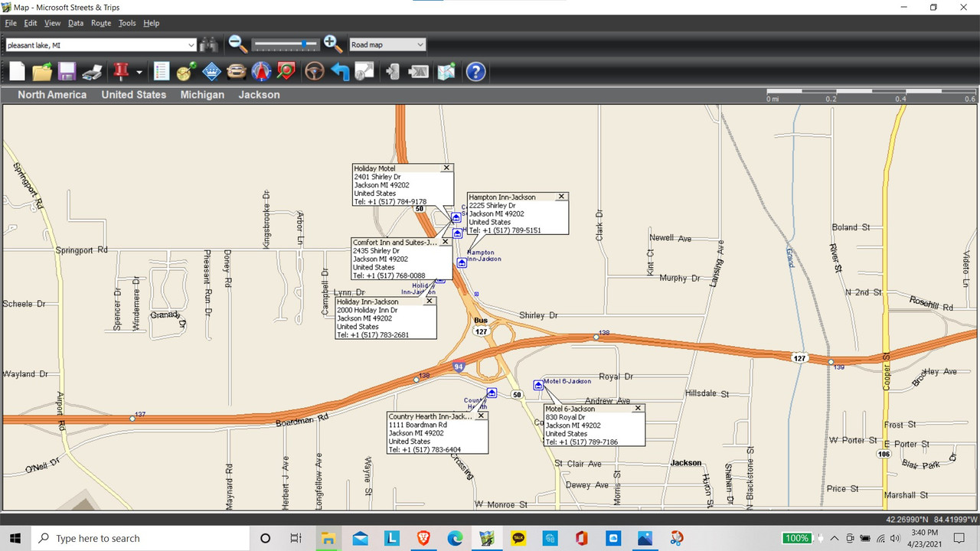Click the Find Nearby Places icon
This screenshot has width=980, height=551.
[x=186, y=72]
